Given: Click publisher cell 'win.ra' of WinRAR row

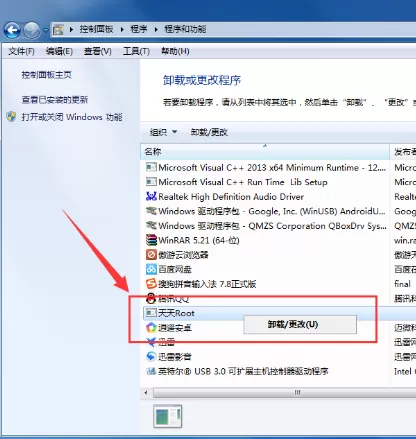Looking at the screenshot, I should click(405, 240).
